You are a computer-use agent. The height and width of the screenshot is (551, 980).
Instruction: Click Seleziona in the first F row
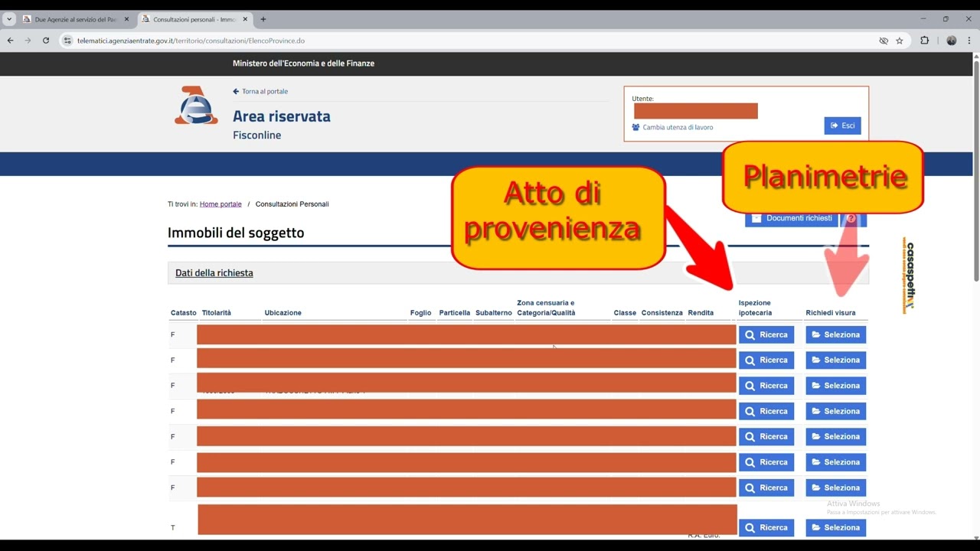tap(836, 334)
